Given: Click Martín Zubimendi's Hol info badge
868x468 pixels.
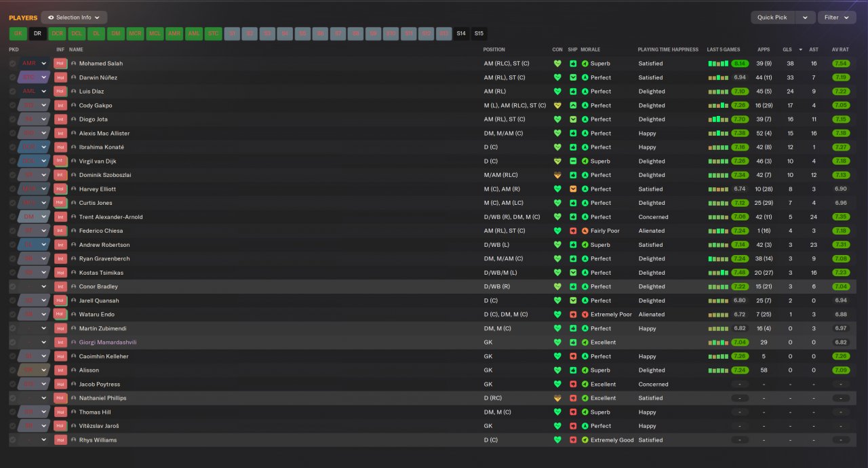Looking at the screenshot, I should [x=60, y=329].
